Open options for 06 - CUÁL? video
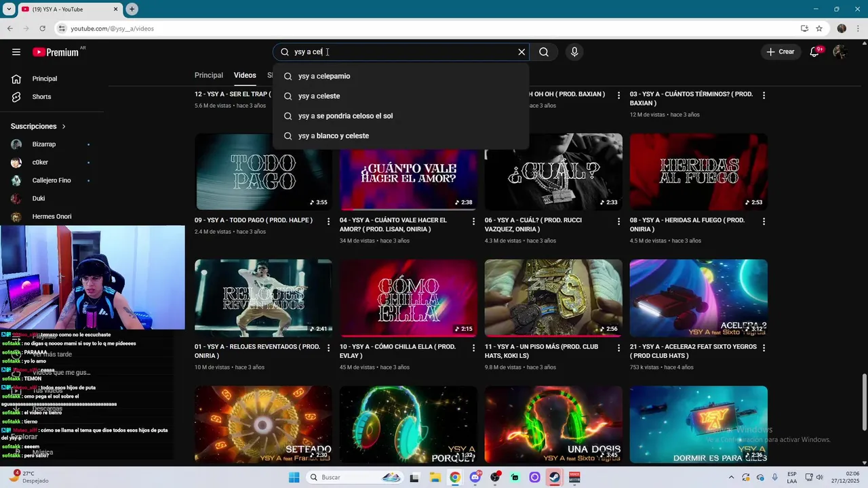This screenshot has height=488, width=868. tap(618, 222)
